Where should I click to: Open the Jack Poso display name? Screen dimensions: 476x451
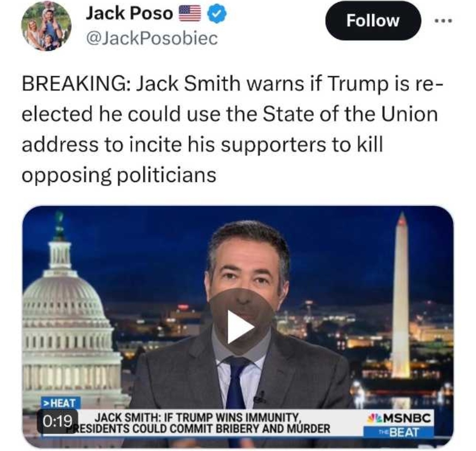pos(129,14)
